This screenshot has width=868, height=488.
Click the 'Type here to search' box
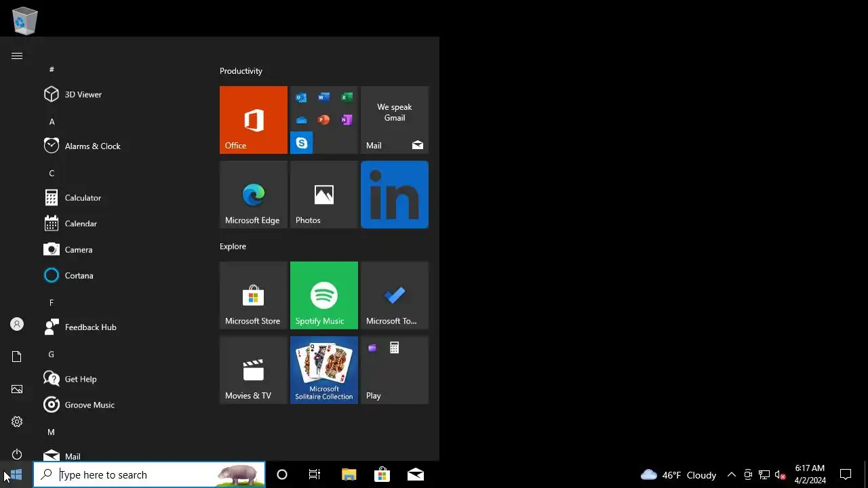click(x=149, y=474)
